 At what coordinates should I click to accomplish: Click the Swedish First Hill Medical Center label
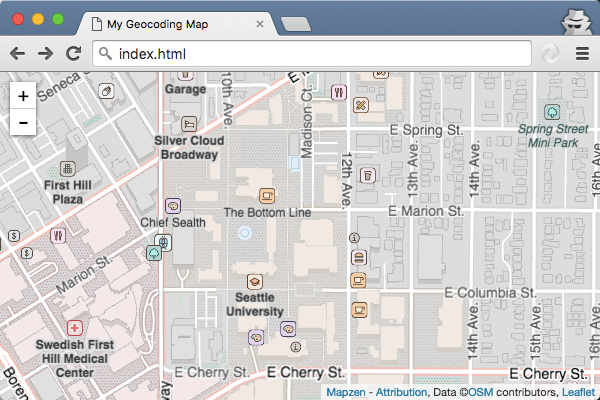[75, 359]
